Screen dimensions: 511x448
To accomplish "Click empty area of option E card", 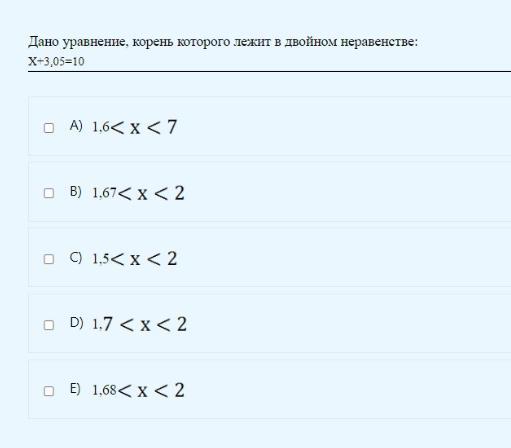I will pos(333,389).
